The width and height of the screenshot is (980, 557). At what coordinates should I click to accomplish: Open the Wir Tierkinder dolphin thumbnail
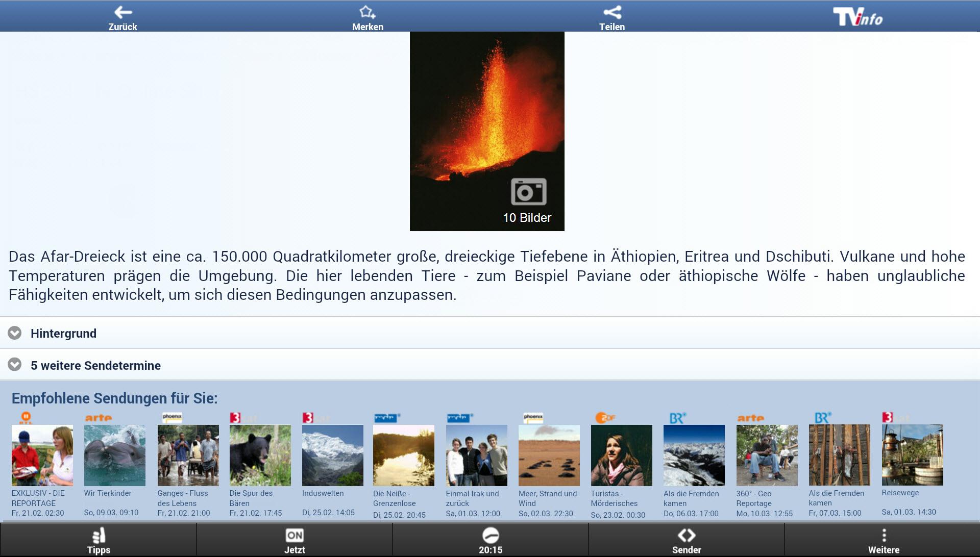coord(114,455)
